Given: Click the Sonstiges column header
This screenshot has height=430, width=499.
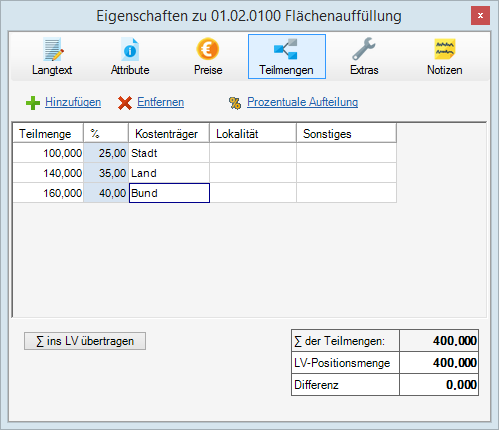Looking at the screenshot, I should pos(346,134).
